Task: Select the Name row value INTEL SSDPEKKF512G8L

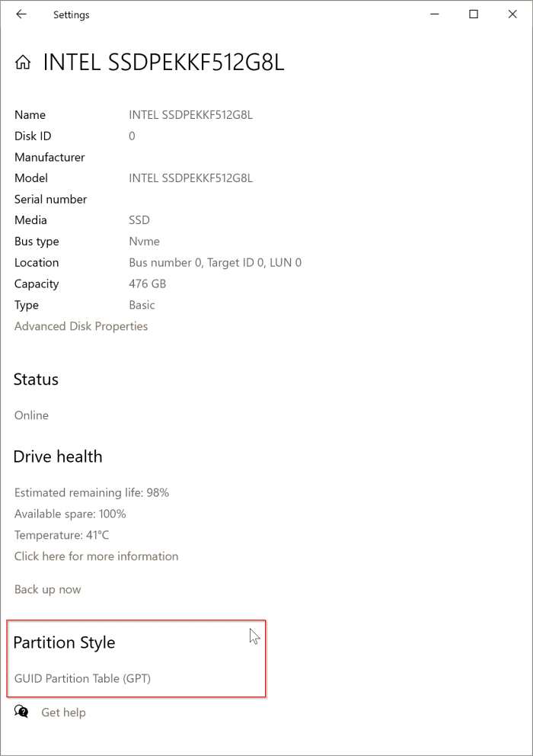Action: pyautogui.click(x=193, y=114)
